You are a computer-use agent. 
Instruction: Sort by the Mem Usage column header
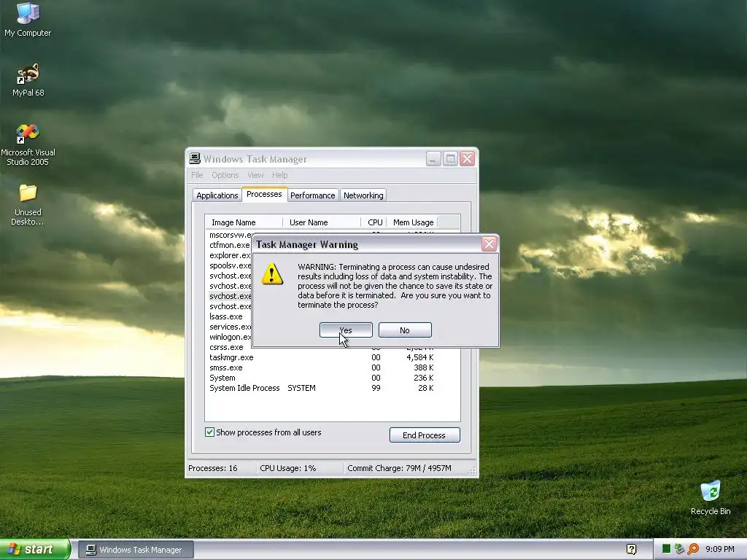click(413, 222)
